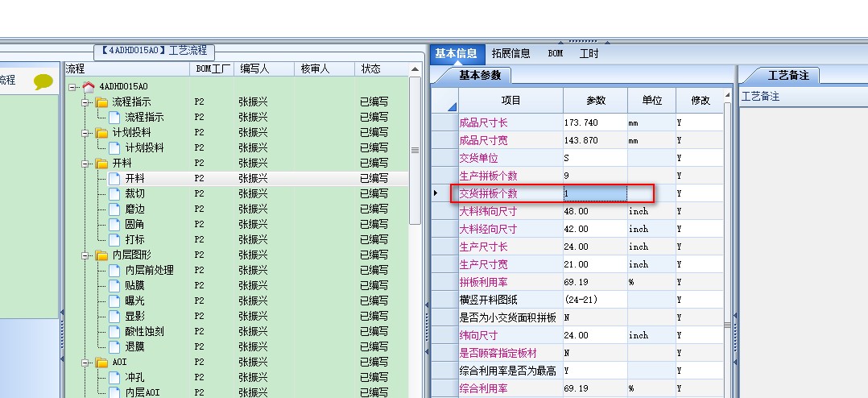
Task: Select the 计划投料 document tree item
Action: (x=144, y=147)
